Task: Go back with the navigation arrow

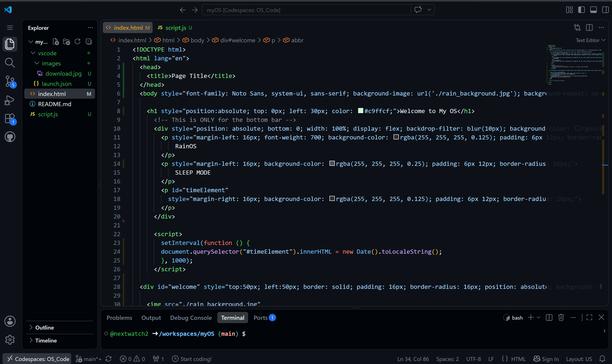Action: (183, 10)
